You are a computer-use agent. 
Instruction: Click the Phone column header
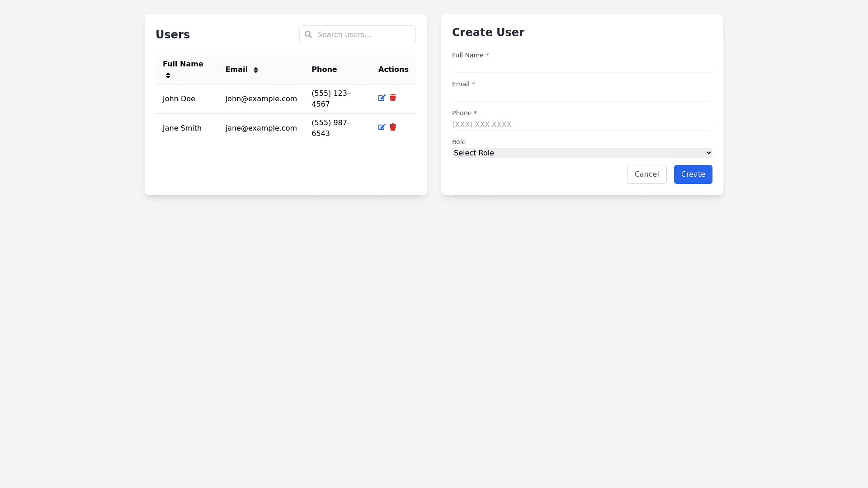pyautogui.click(x=324, y=70)
